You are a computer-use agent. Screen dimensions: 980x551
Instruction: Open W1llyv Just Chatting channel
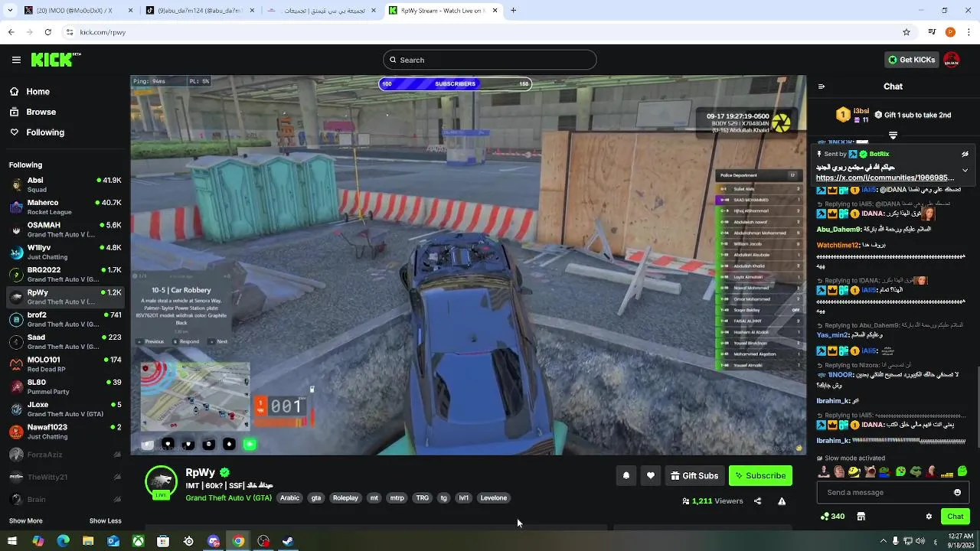tap(65, 252)
